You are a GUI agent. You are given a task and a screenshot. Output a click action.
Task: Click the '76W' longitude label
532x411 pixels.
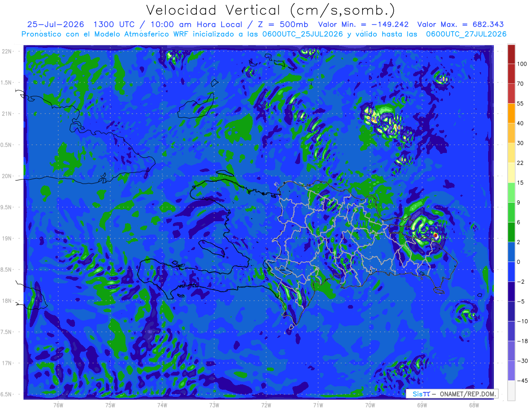(58, 404)
